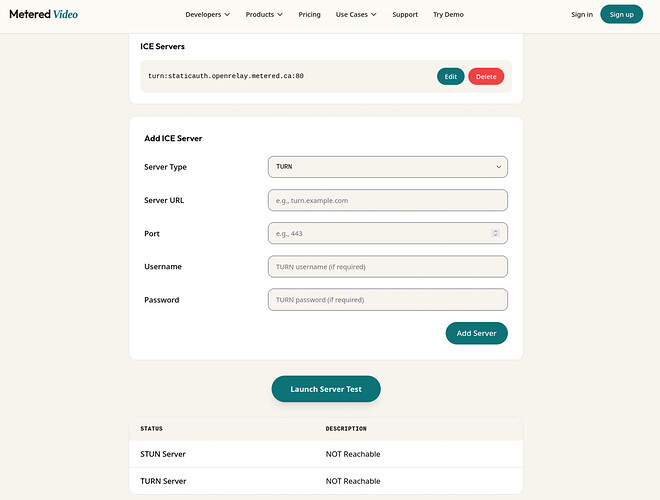Screen dimensions: 660x500
Task: Expand the Products menu
Action: (264, 15)
